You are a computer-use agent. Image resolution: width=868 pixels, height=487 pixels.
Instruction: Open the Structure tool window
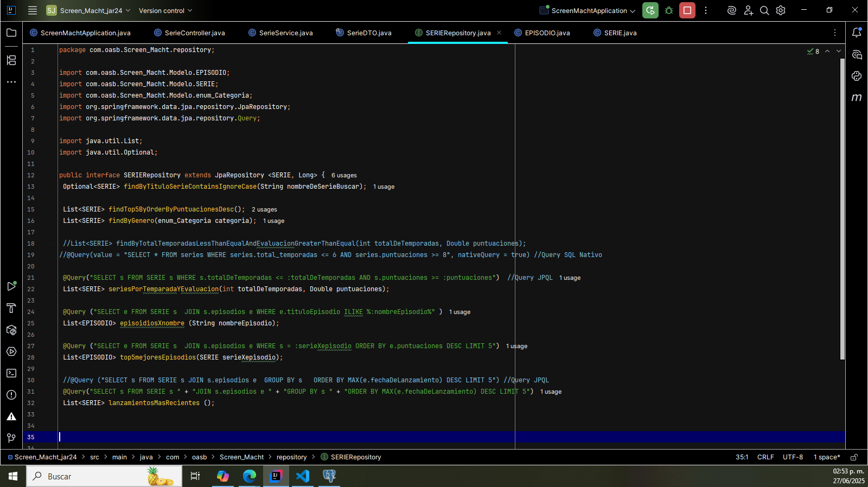[11, 60]
